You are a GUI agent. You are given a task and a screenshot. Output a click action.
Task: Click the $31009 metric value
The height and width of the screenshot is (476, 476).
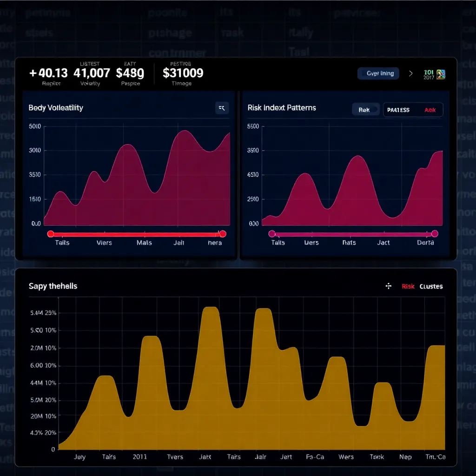point(183,73)
